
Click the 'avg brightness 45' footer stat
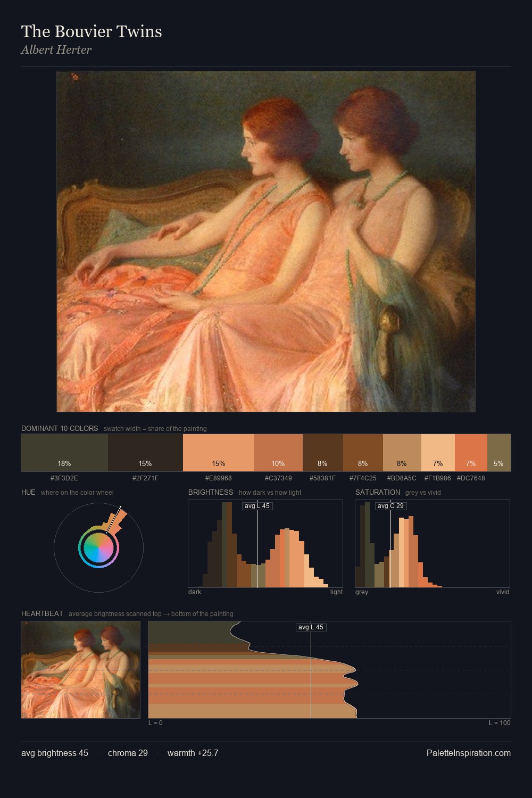(55, 753)
